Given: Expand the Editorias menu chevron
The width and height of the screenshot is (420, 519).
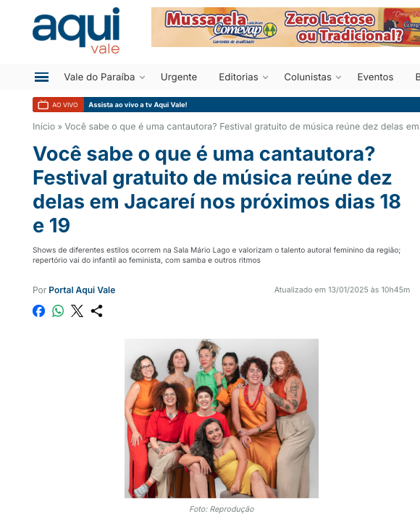Looking at the screenshot, I should 265,77.
